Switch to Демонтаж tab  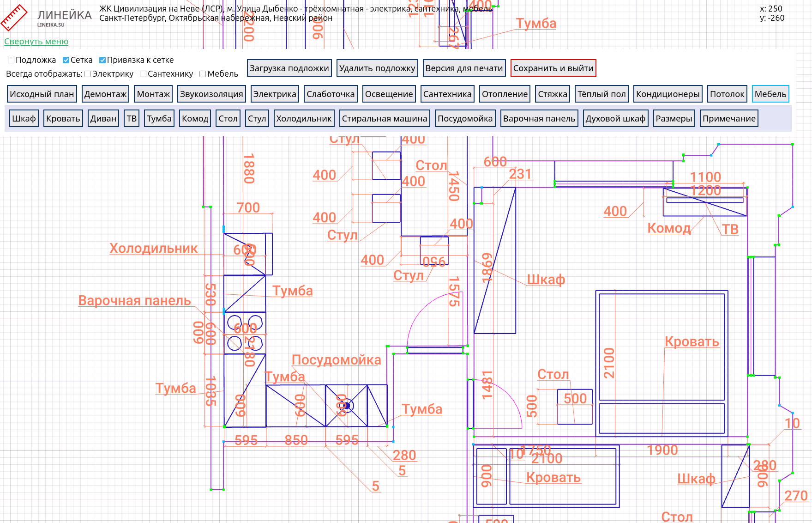105,94
